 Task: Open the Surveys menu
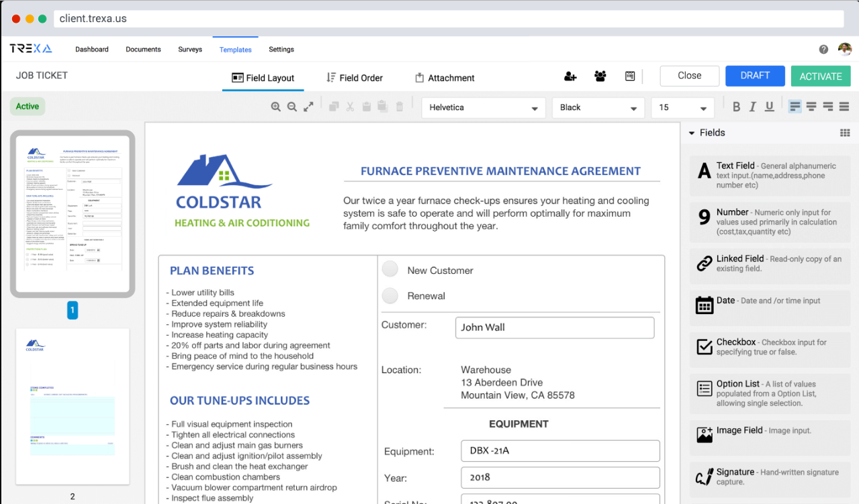coord(190,49)
